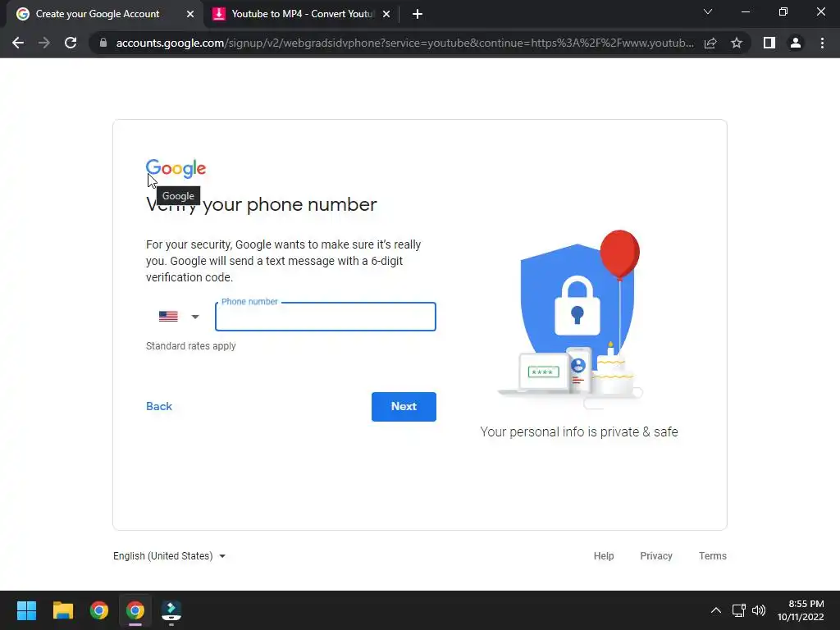
Task: Expand the tab search chevron
Action: (x=708, y=11)
